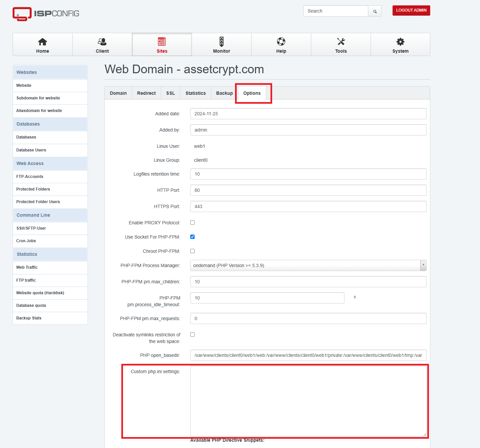Viewport: 480px width, 448px height.
Task: Switch to the Domain tab
Action: point(118,93)
